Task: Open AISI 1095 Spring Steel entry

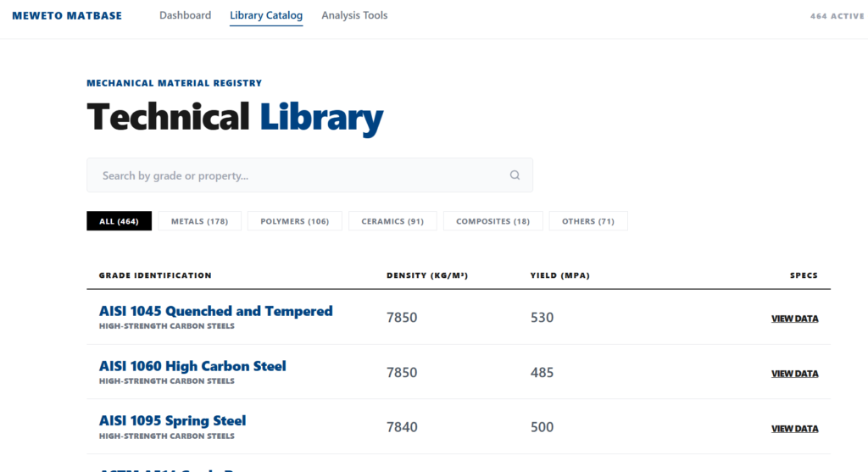Action: pyautogui.click(x=172, y=421)
